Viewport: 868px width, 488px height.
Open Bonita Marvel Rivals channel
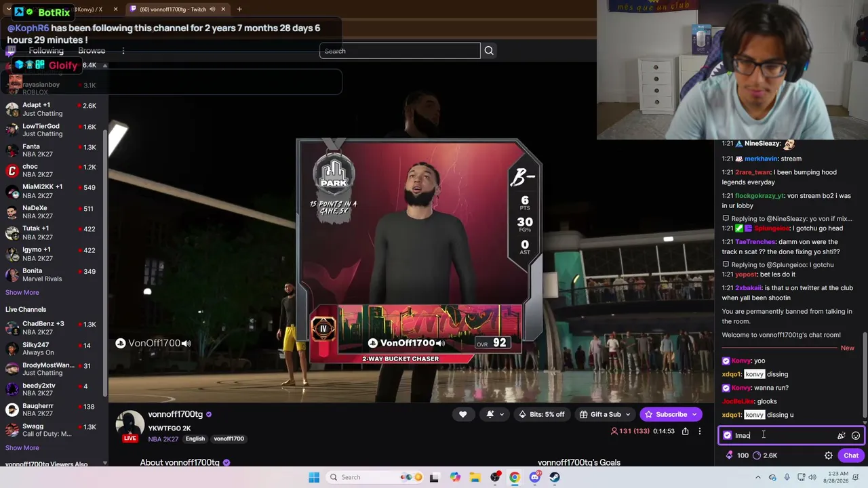click(54, 274)
